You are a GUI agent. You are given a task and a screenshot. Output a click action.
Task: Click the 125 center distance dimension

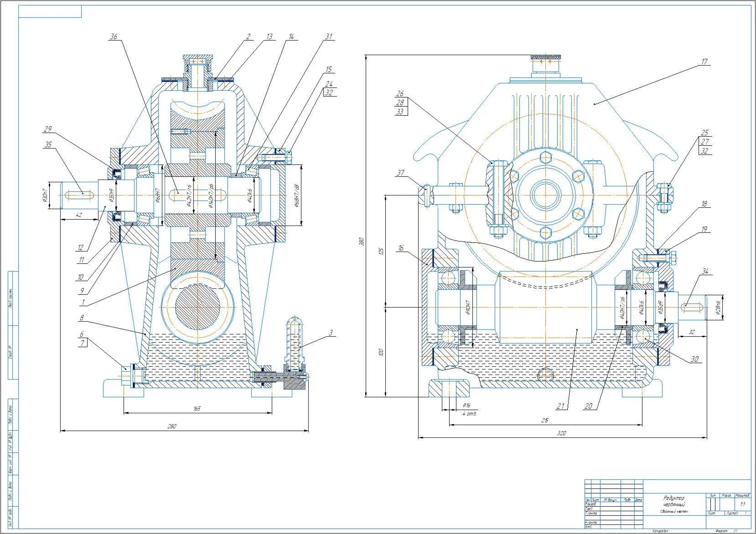(x=381, y=251)
